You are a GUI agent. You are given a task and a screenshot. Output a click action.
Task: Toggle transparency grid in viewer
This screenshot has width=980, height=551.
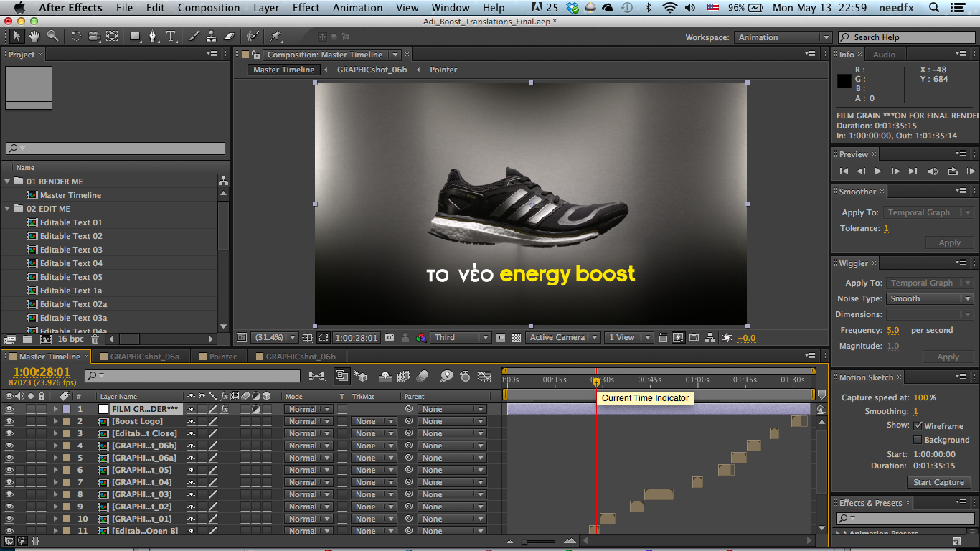pos(515,337)
